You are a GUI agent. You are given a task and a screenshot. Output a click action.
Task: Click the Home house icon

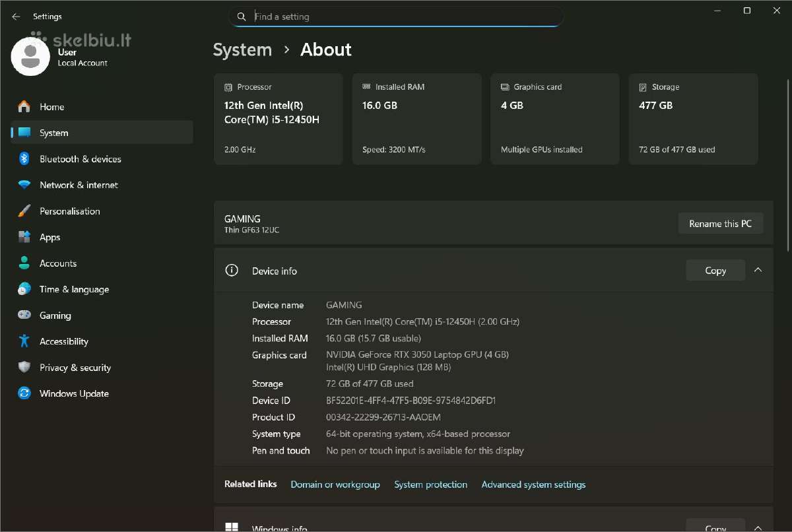(24, 107)
